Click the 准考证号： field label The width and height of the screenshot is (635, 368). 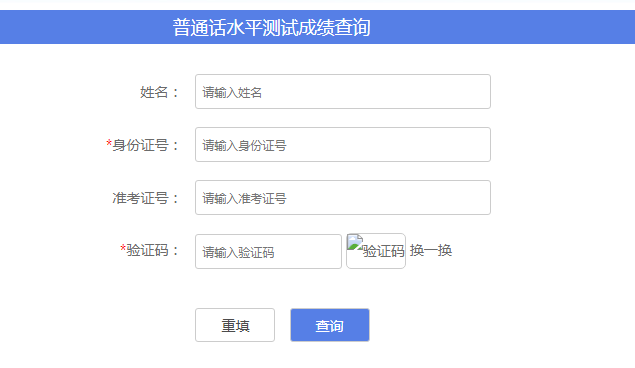point(146,198)
